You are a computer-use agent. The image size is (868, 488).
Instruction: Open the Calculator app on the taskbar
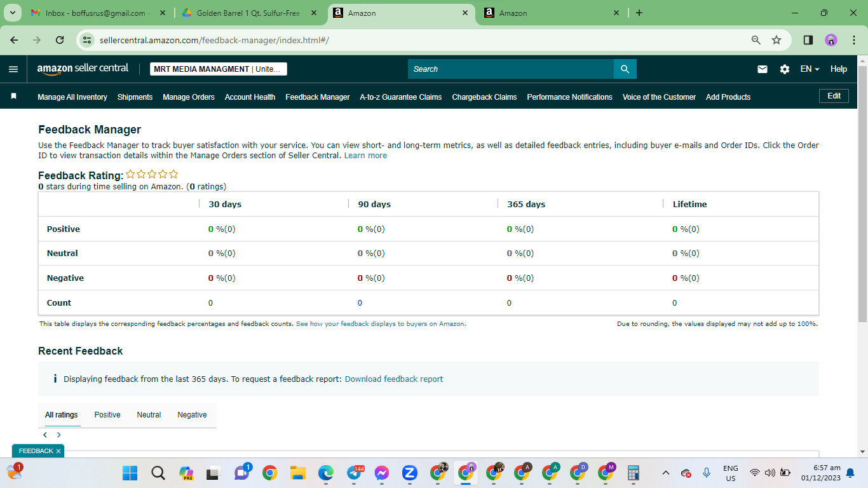633,473
